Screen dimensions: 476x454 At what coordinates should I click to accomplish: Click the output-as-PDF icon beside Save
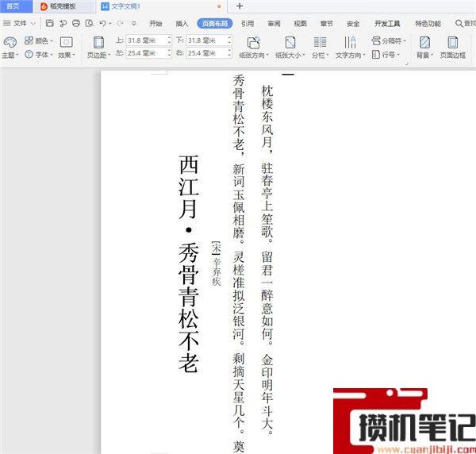coord(63,23)
